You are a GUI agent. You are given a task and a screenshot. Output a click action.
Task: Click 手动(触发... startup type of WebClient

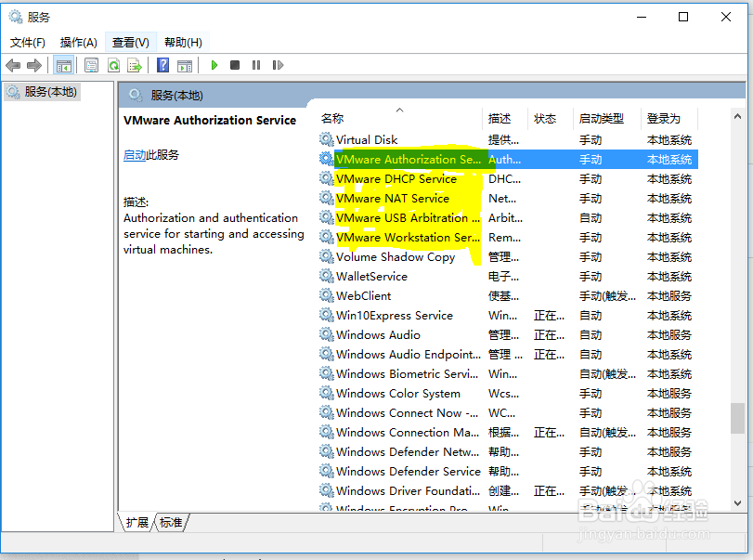(x=607, y=296)
